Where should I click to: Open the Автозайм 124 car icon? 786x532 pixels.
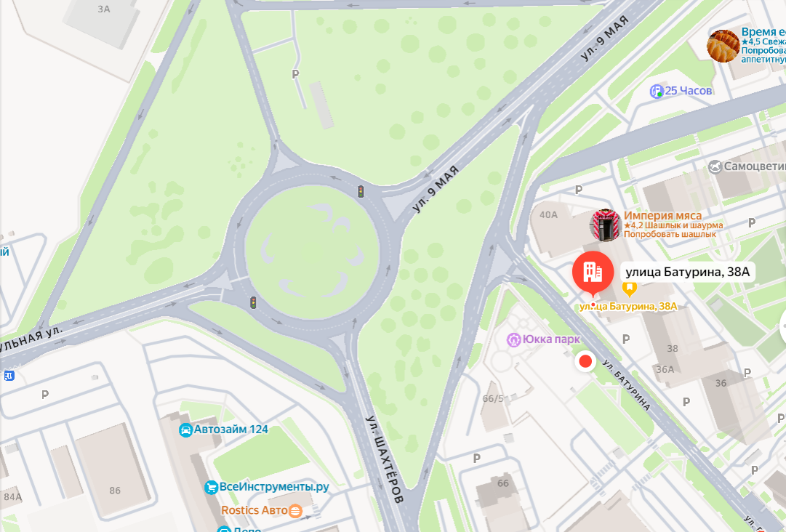tap(185, 430)
